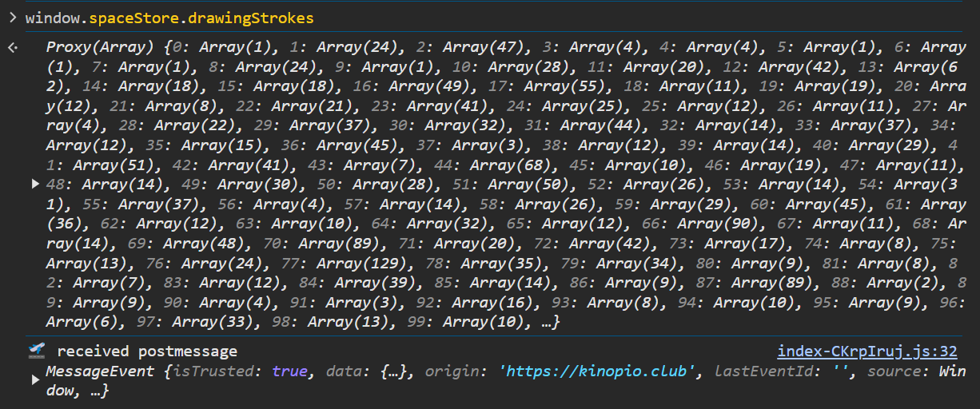Viewport: 980px width, 409px height.
Task: Open the index-CKrpIruj.js:32 source link
Action: click(x=866, y=351)
